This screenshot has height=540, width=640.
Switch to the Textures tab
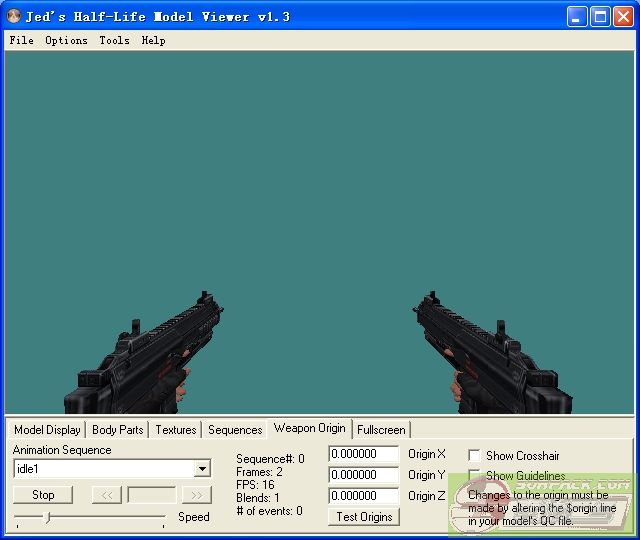(175, 430)
